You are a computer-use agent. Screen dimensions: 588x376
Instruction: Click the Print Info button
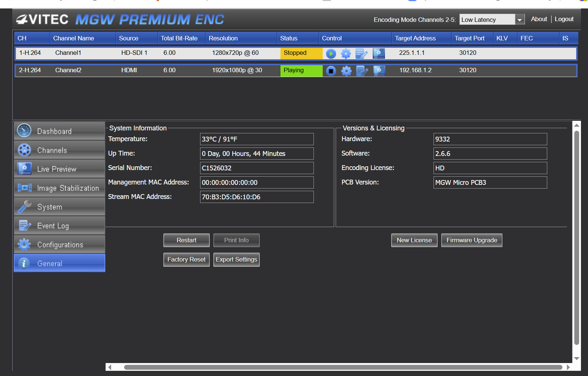point(236,240)
